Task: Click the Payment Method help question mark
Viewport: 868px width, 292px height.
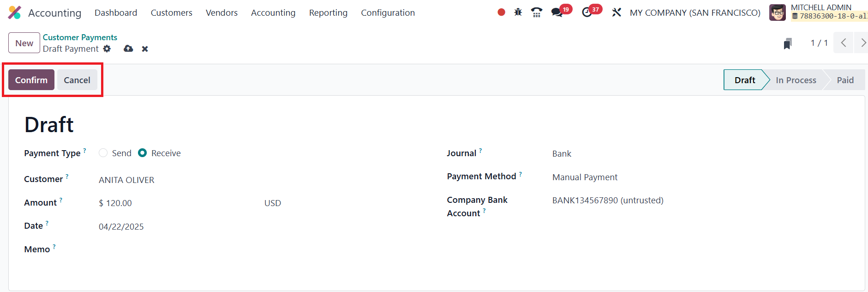Action: [521, 174]
